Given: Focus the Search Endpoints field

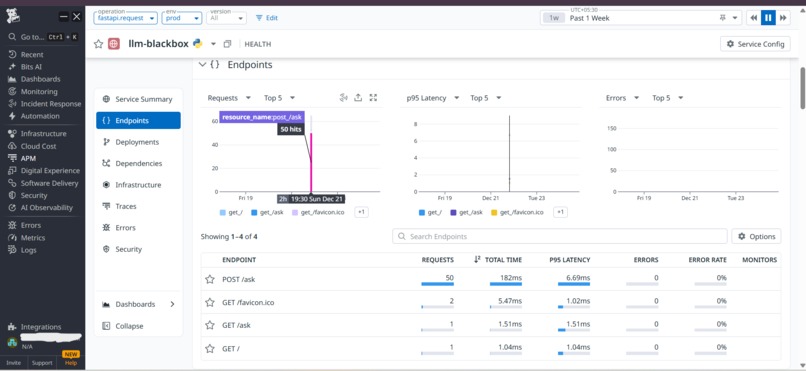Looking at the screenshot, I should click(560, 236).
